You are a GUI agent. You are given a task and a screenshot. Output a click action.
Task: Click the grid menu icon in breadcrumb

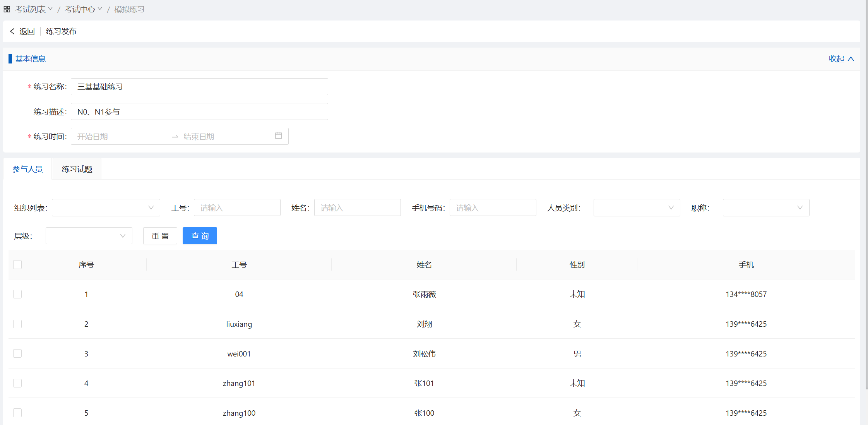point(7,9)
